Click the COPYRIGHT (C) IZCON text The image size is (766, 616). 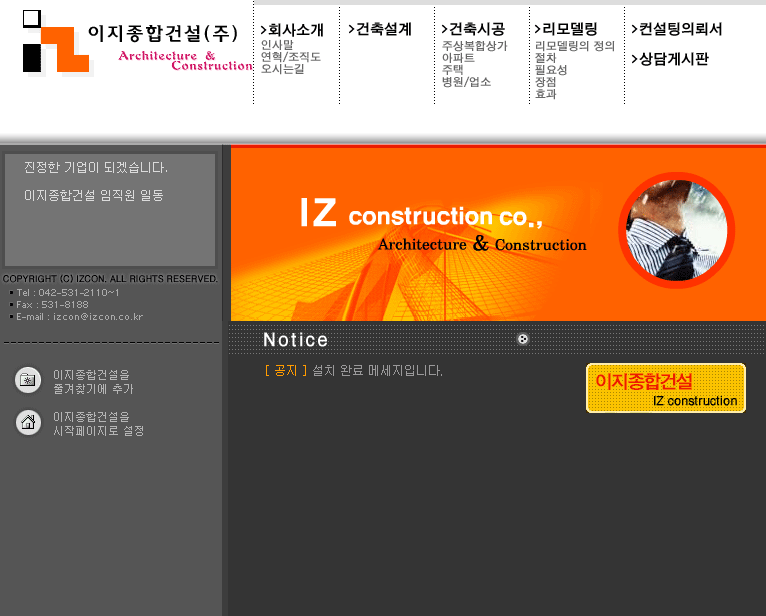tap(110, 279)
